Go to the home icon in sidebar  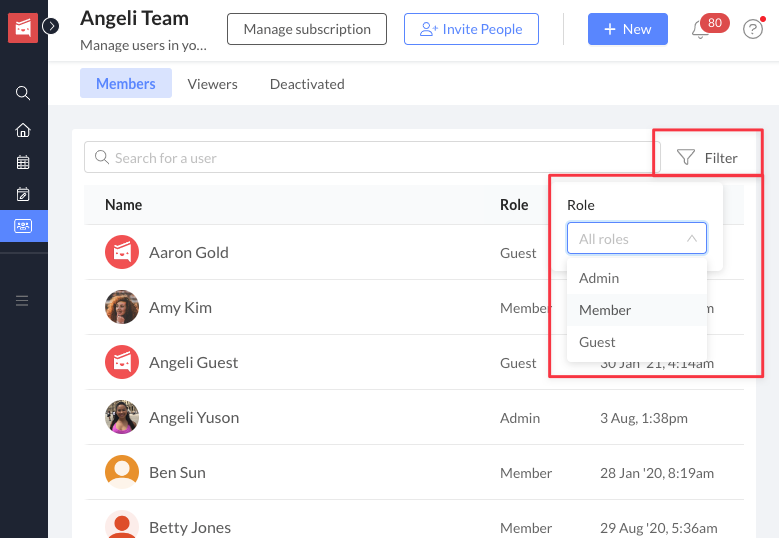tap(23, 130)
